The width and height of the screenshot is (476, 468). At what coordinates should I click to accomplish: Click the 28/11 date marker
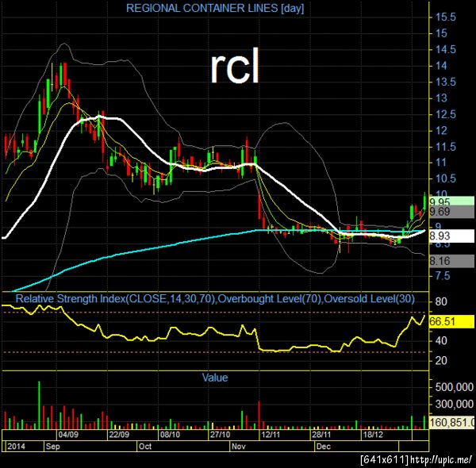click(321, 435)
